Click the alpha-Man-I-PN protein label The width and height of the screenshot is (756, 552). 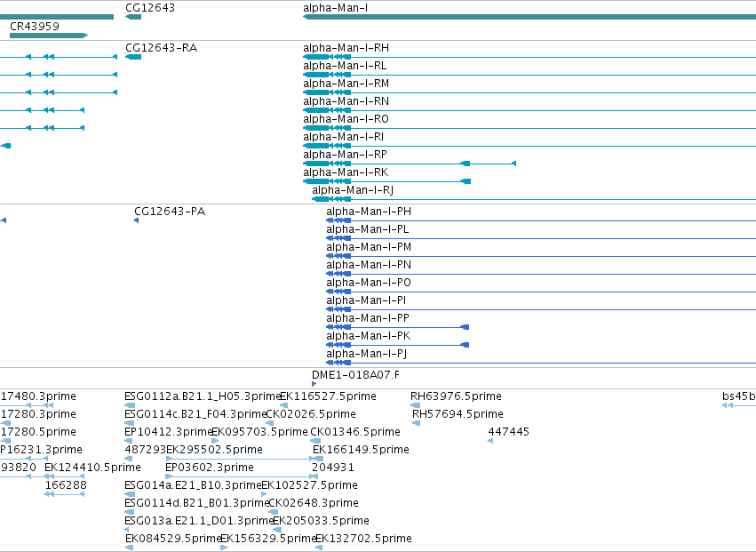point(369,265)
